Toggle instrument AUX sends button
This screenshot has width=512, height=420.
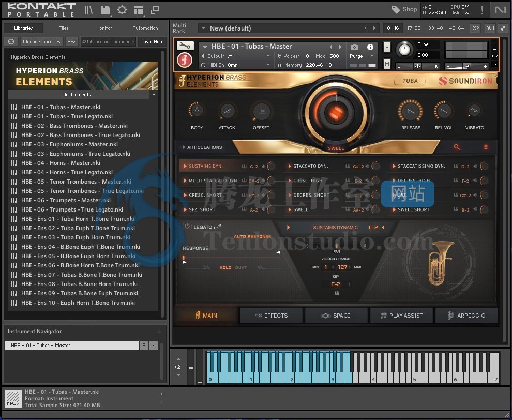click(495, 56)
